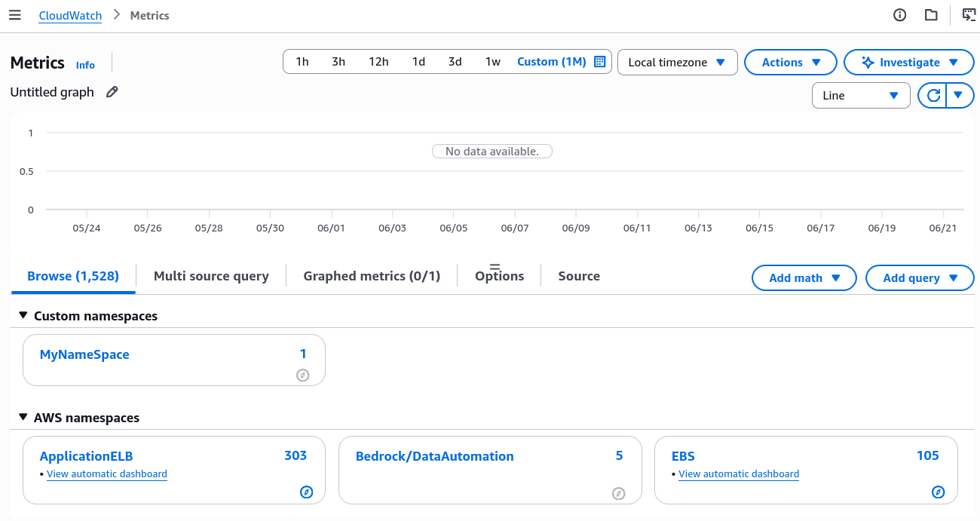Select the 1h time range
Viewport: 980px width, 521px height.
pyautogui.click(x=302, y=62)
